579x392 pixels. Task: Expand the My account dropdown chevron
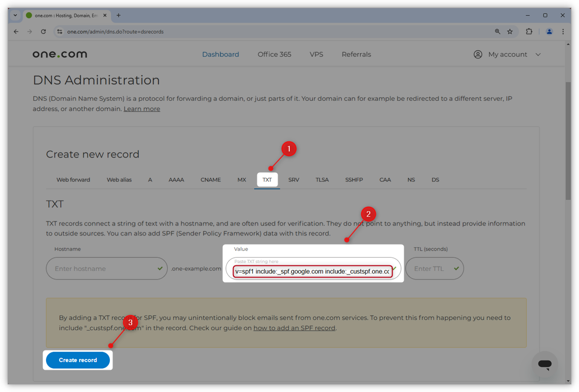pyautogui.click(x=538, y=54)
